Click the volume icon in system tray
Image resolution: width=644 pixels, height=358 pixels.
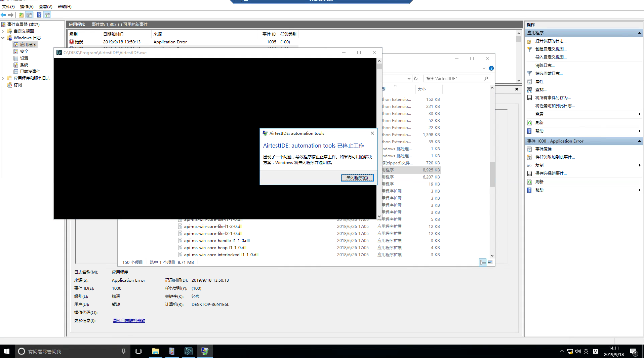click(578, 351)
